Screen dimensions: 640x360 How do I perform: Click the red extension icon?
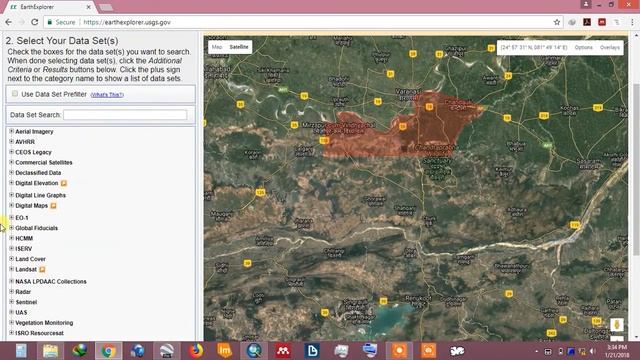click(602, 22)
